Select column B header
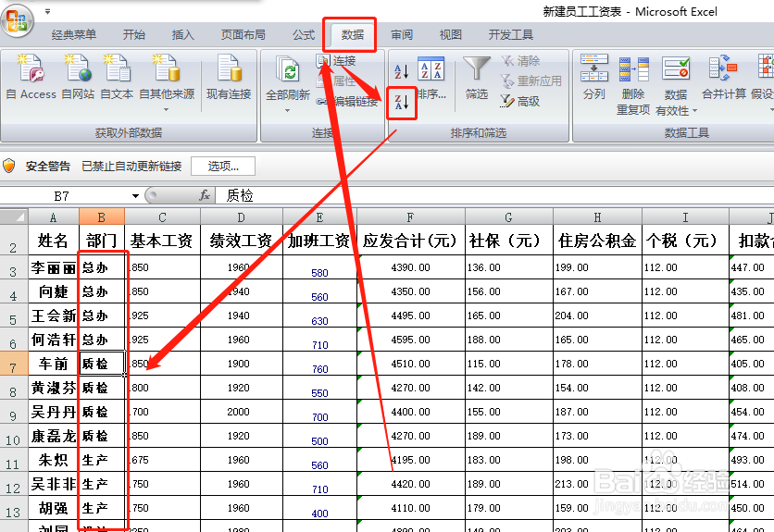 [102, 217]
